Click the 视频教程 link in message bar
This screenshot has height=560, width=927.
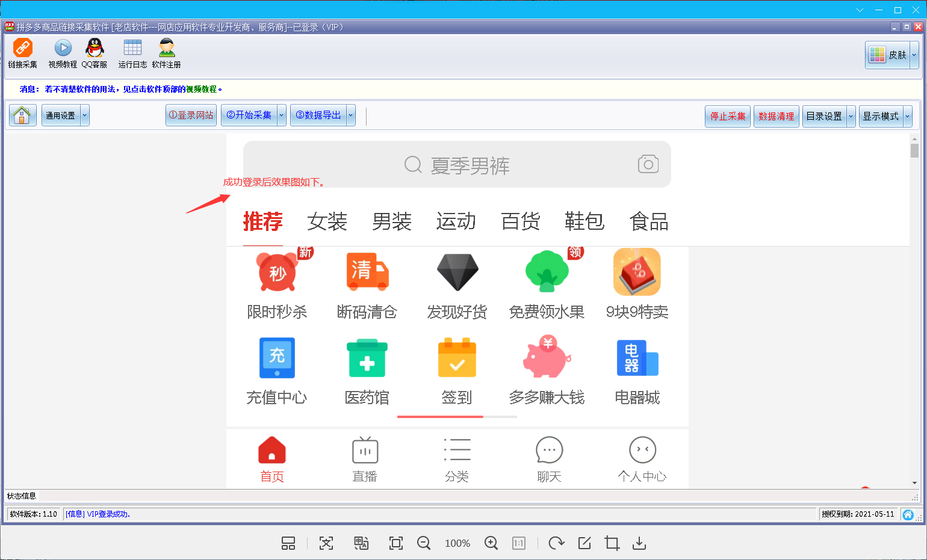coord(201,89)
